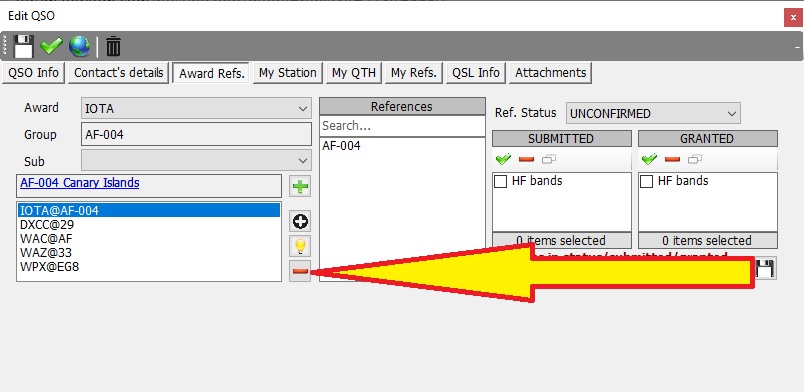Click the Group field containing AF-004
Screen dimensions: 804x392
point(196,134)
